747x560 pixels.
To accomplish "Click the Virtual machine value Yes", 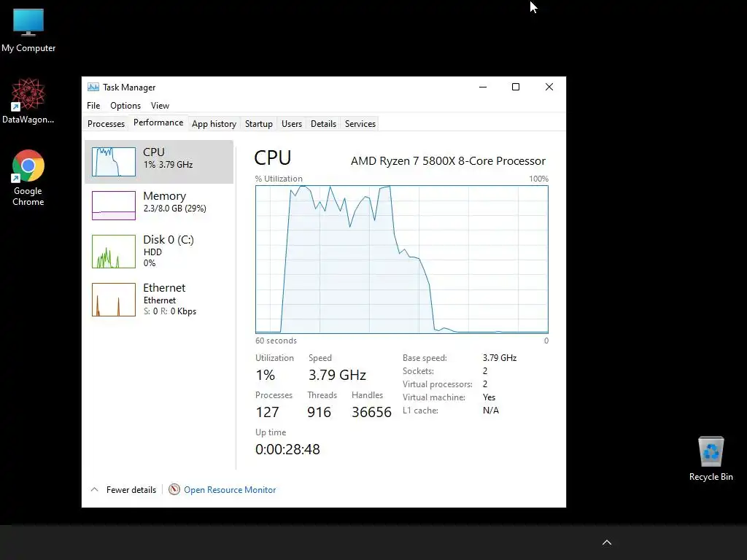I will (x=489, y=397).
